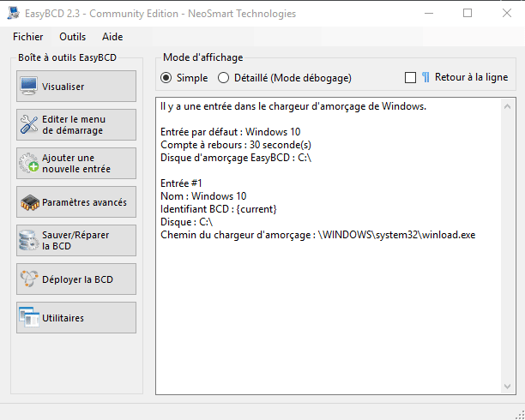
Task: Click the Déployer la BCD icon
Action: tap(29, 279)
